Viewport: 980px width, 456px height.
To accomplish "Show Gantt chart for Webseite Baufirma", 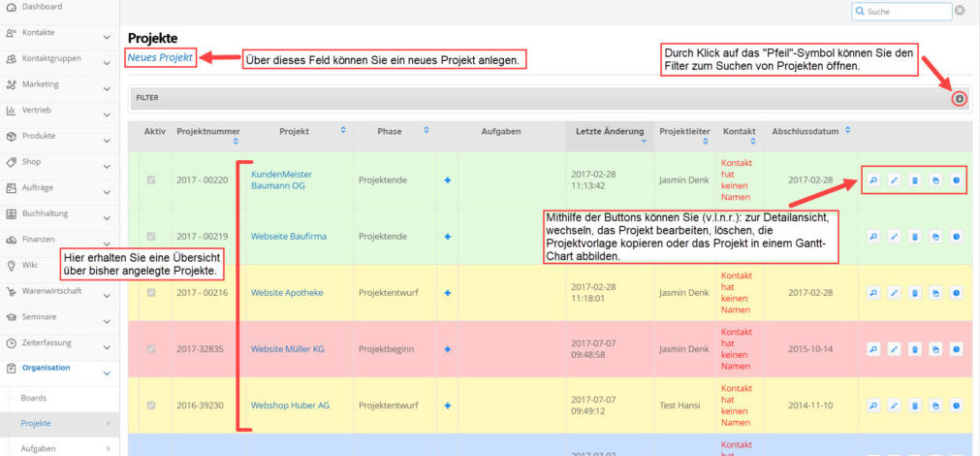I will [956, 237].
